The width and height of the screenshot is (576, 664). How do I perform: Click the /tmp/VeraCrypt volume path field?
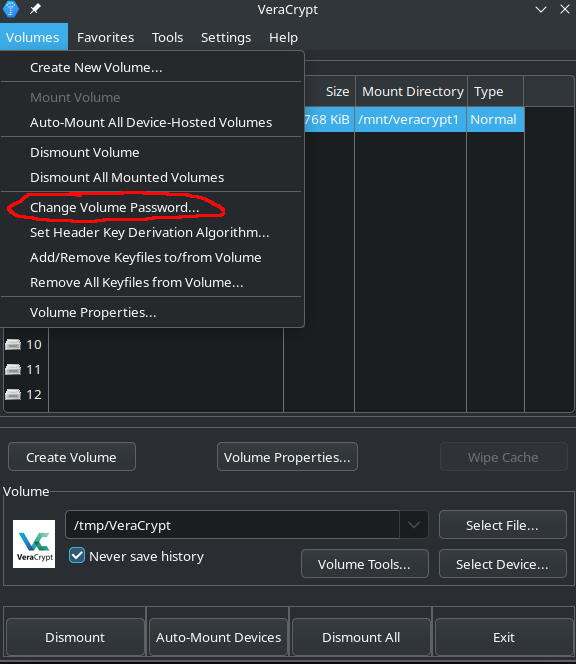pos(232,525)
